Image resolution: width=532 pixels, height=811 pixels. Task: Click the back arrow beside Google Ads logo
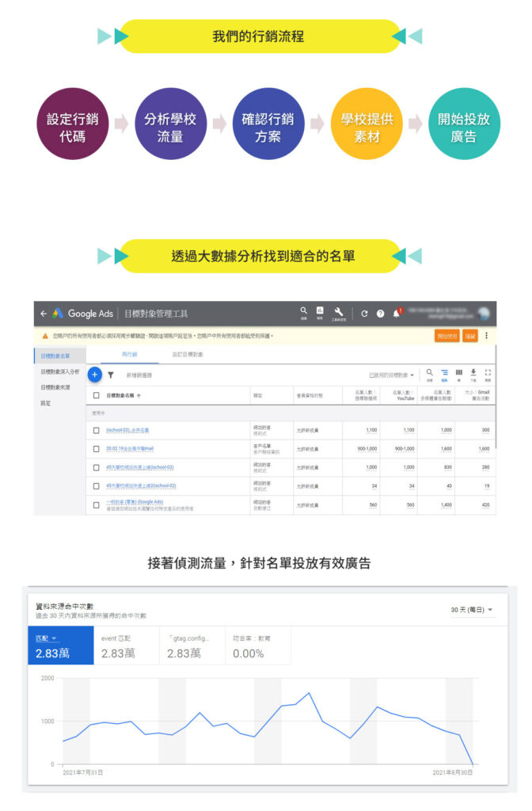pos(44,314)
